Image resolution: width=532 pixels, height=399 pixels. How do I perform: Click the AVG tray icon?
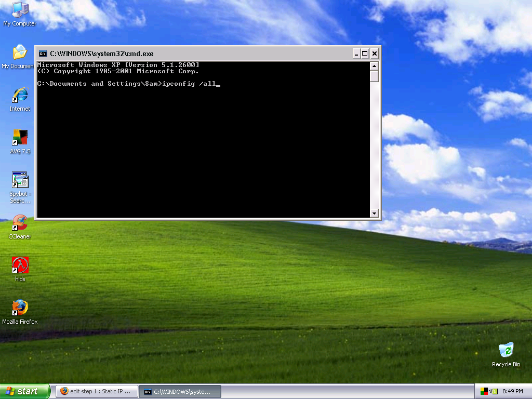[484, 391]
